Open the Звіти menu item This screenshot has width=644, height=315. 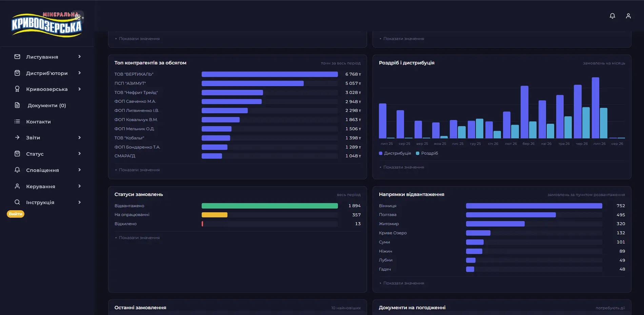pos(33,138)
